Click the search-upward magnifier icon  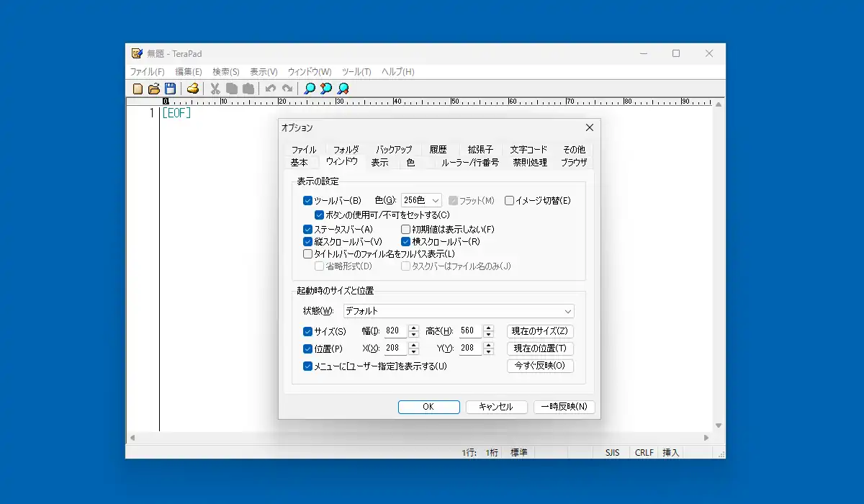pos(326,89)
